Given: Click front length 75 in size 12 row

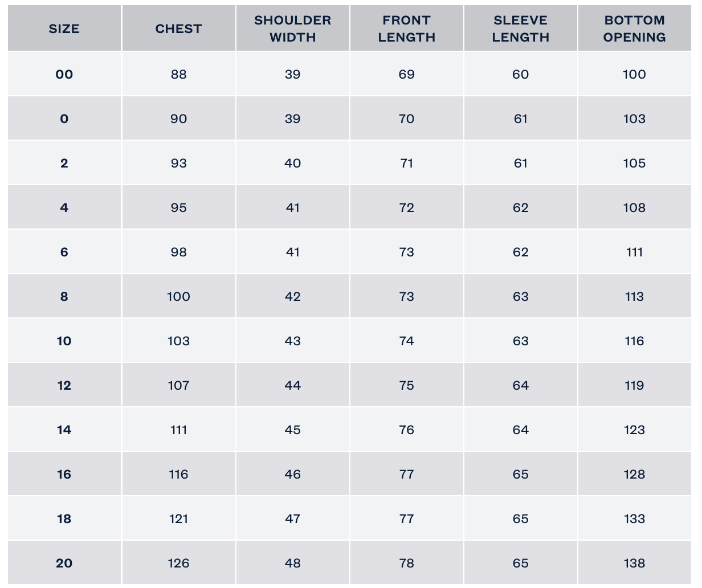Looking at the screenshot, I should (406, 385).
